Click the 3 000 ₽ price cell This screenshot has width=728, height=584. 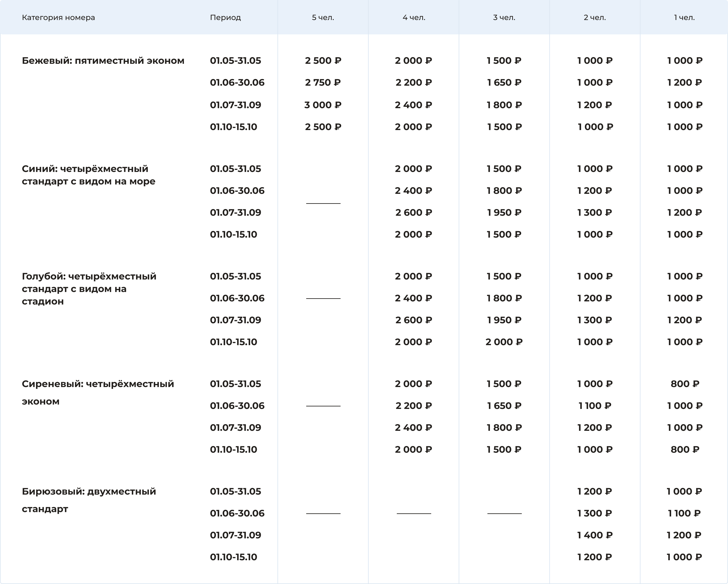323,105
